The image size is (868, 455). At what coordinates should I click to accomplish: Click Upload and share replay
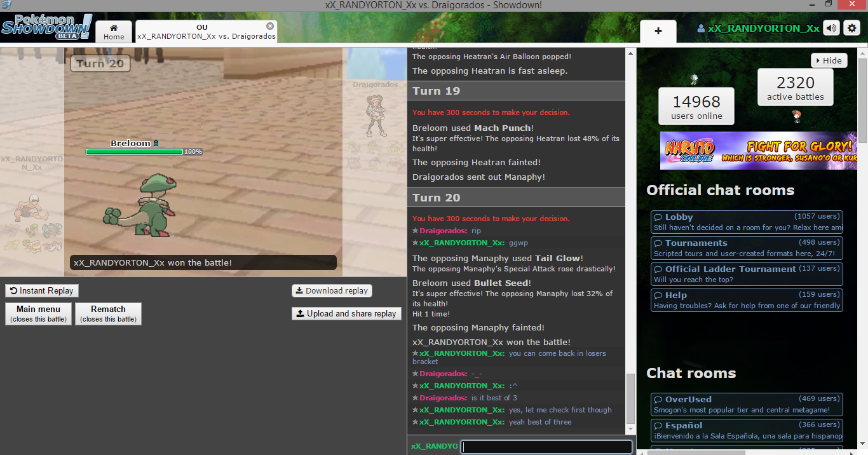coord(346,313)
